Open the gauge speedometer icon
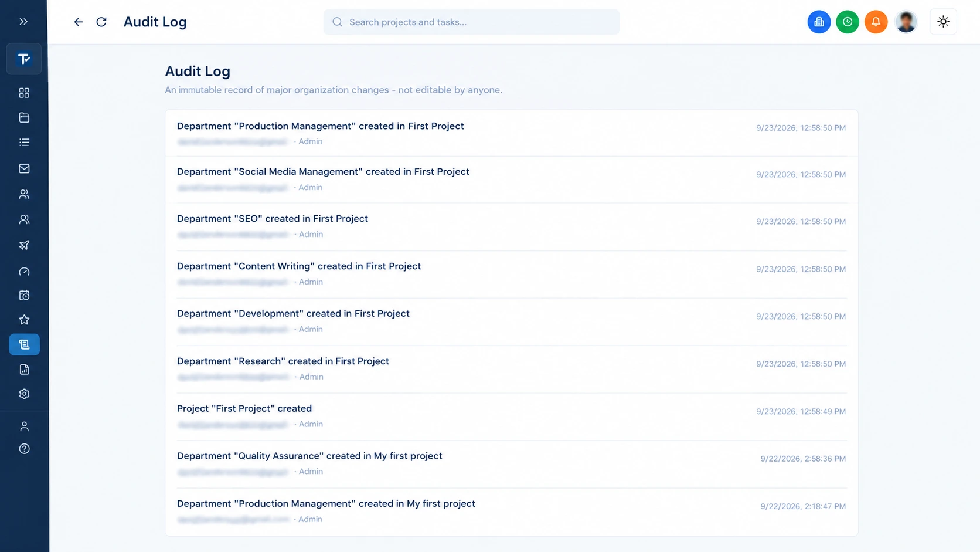Screen dimensions: 980x552 24,271
